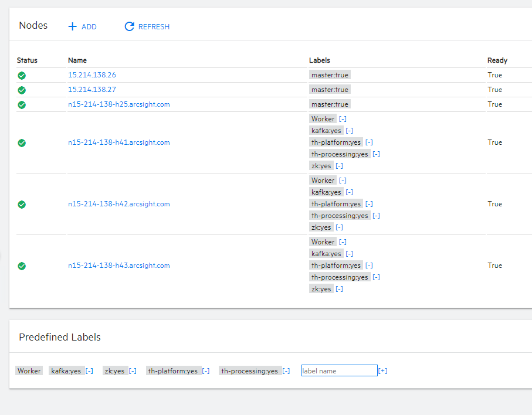The width and height of the screenshot is (532, 415).
Task: Open the n15-214-138-h41.arcsight.com node link
Action: click(x=119, y=142)
